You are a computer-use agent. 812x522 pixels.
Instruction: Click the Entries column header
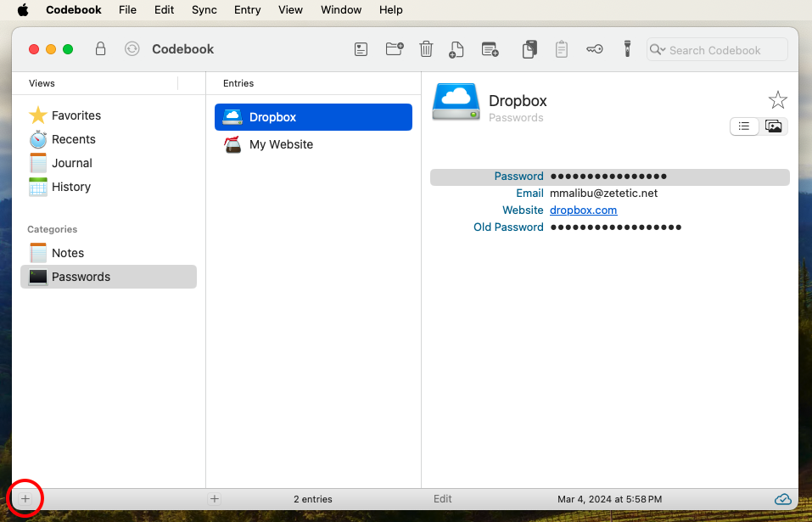[x=238, y=83]
